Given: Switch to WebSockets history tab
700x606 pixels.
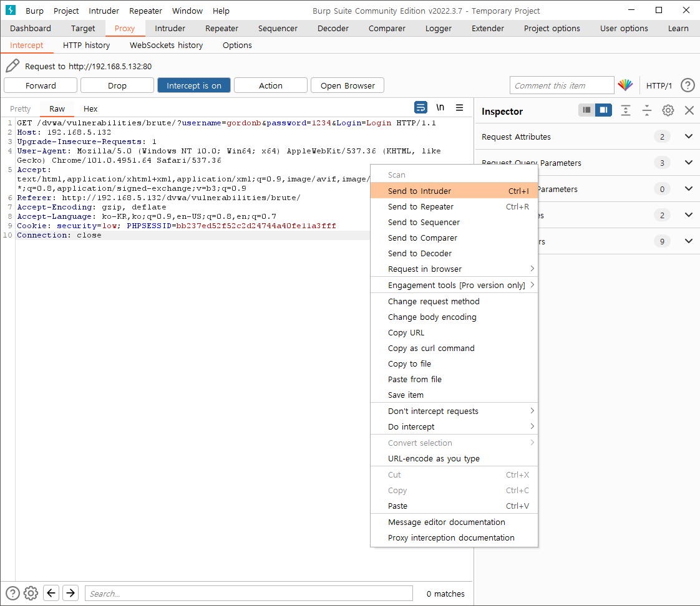Looking at the screenshot, I should (166, 45).
